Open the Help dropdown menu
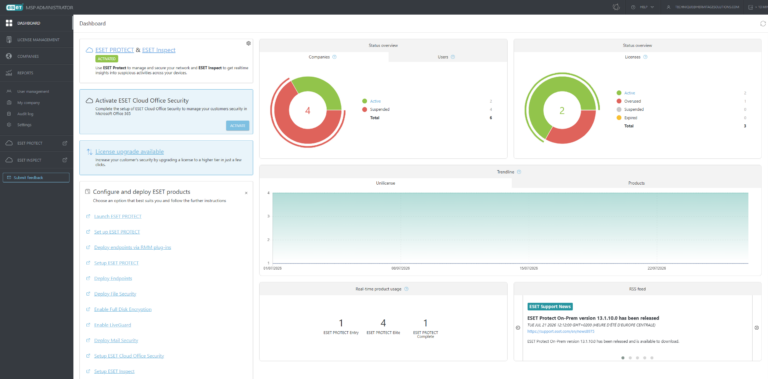This screenshot has width=768, height=379. 643,7
